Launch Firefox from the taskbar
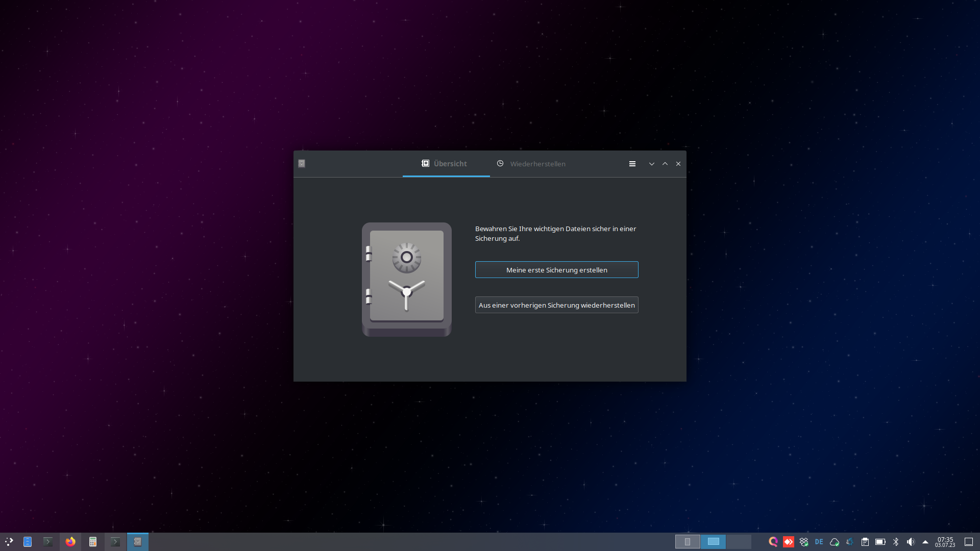This screenshot has height=551, width=980. point(70,542)
